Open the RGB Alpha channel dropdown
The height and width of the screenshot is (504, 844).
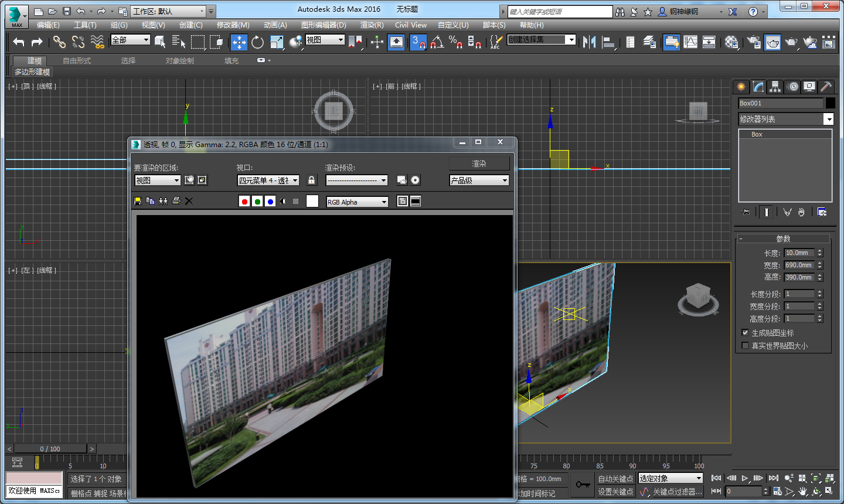(x=357, y=202)
